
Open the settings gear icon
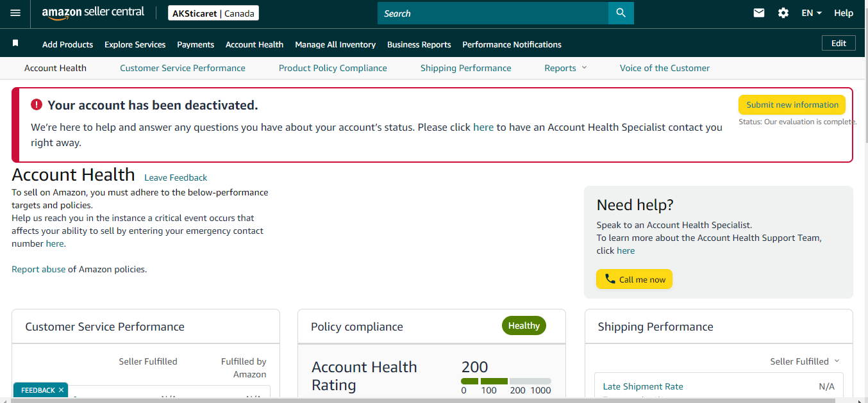click(x=783, y=13)
